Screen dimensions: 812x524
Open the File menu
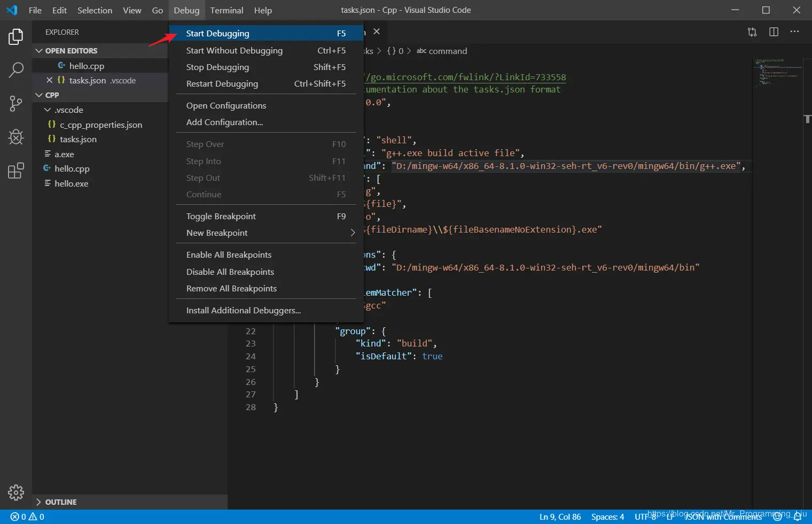35,10
